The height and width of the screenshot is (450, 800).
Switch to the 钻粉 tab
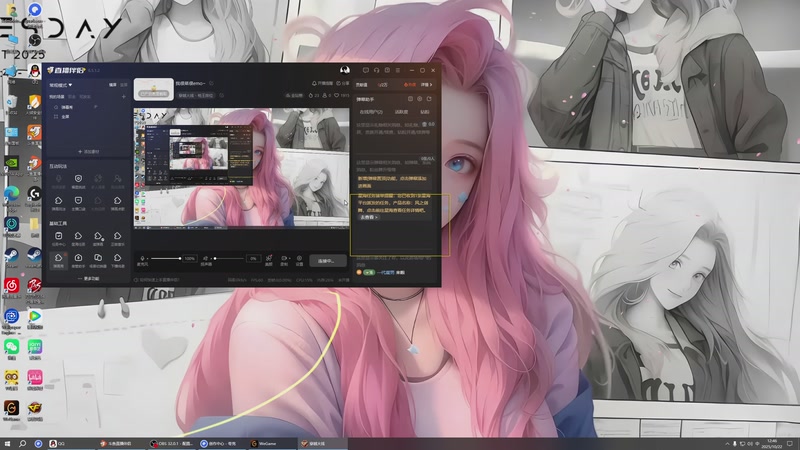[x=424, y=112]
